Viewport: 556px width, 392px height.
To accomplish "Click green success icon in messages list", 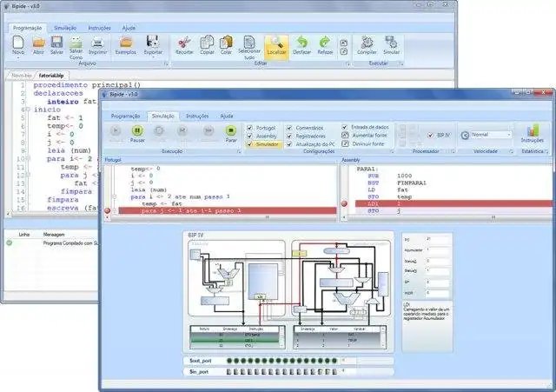I will 10,243.
